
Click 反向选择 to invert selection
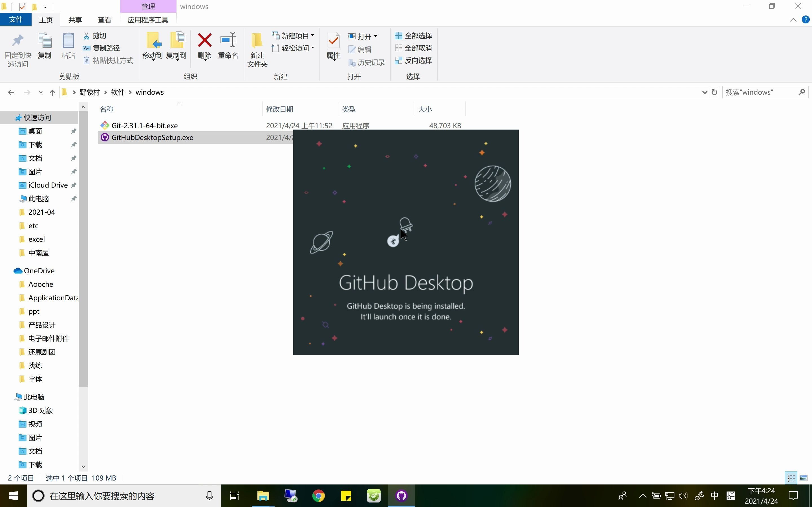[413, 61]
